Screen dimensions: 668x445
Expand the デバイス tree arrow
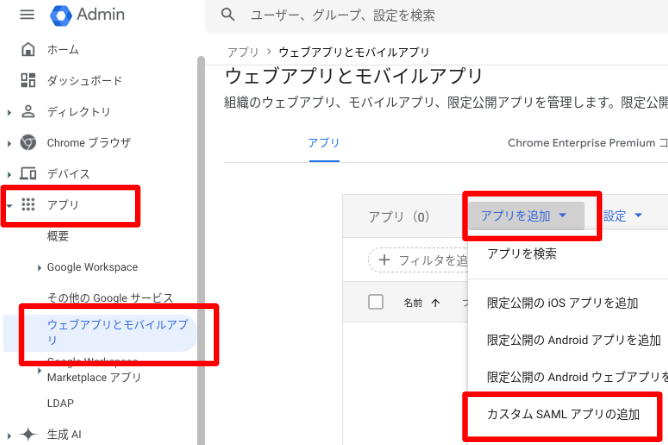(9, 175)
